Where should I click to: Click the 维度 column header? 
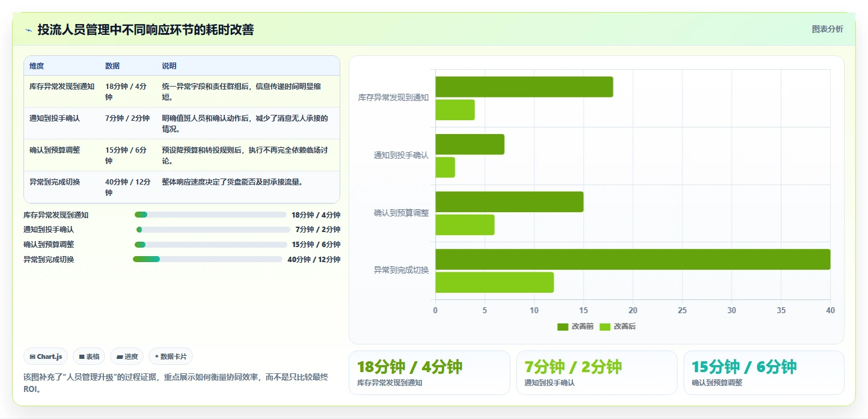(37, 66)
